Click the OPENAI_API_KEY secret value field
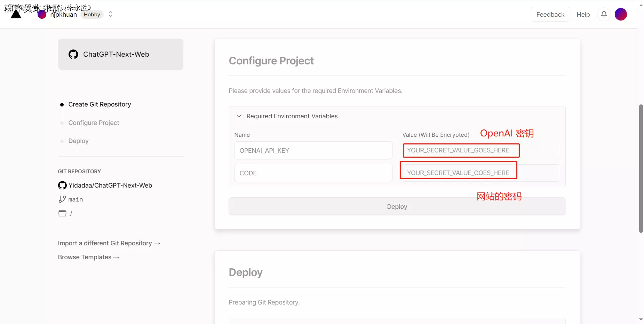This screenshot has height=324, width=644. [x=481, y=150]
